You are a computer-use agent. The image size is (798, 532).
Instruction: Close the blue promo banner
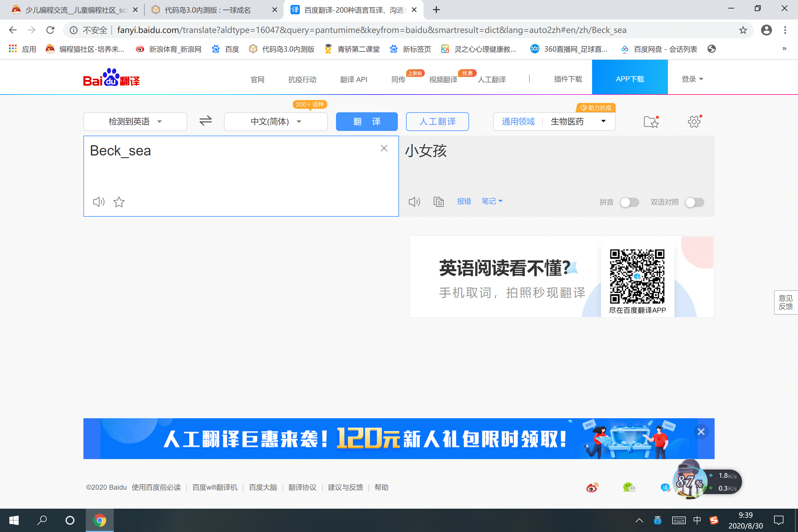(x=701, y=432)
